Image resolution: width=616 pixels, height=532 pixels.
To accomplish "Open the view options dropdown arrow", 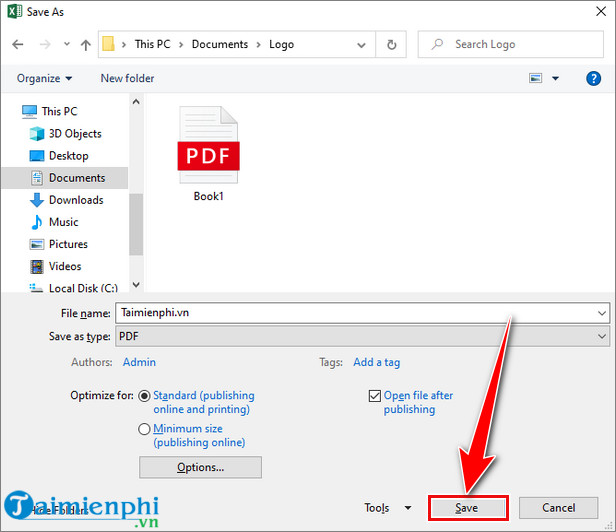I will [x=555, y=78].
